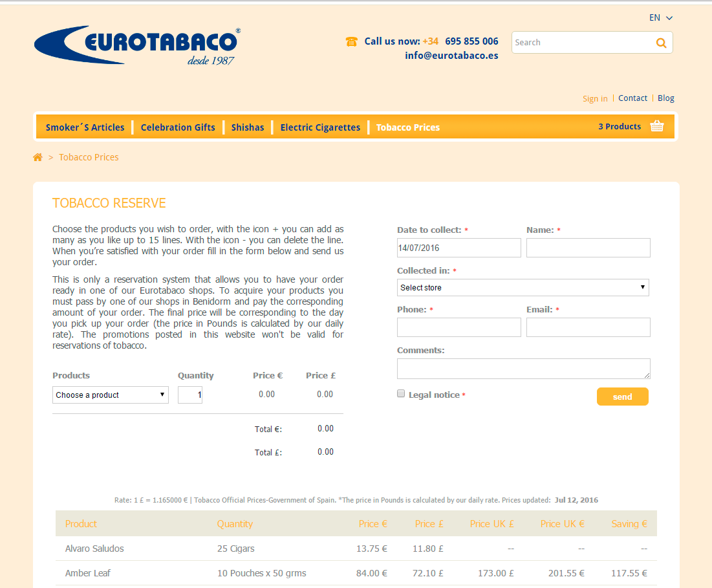
Task: Open the shopping basket icon
Action: 656,125
